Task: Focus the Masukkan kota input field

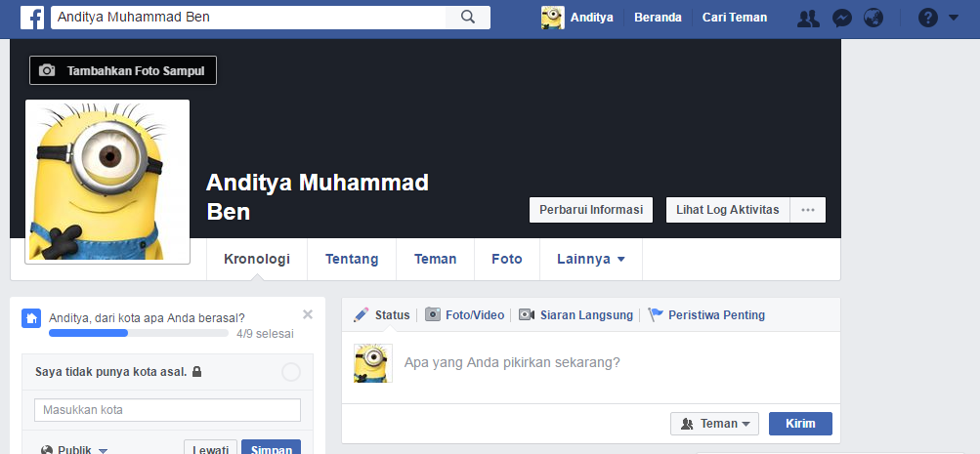Action: (x=167, y=410)
